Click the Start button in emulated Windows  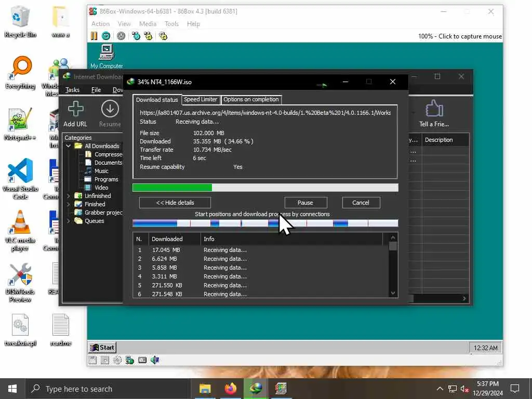click(x=102, y=348)
